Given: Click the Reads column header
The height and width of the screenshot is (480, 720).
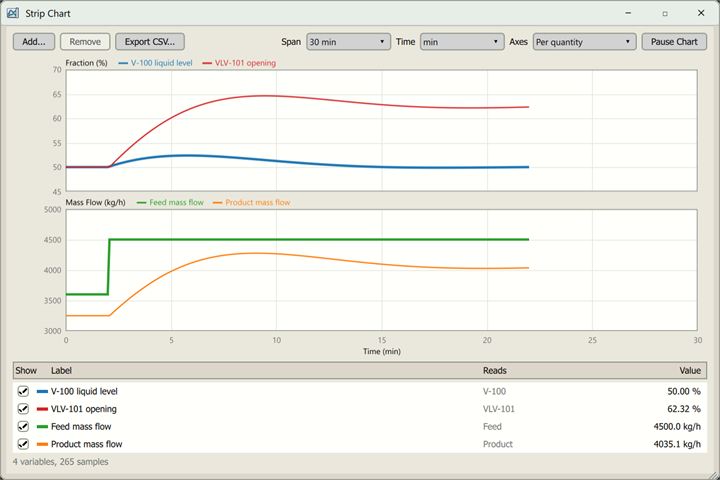Looking at the screenshot, I should pyautogui.click(x=495, y=371).
